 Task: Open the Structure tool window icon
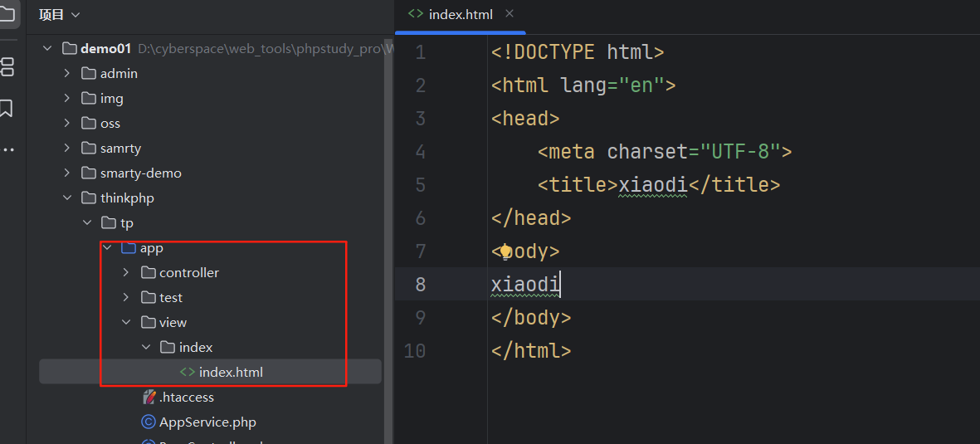[x=7, y=66]
